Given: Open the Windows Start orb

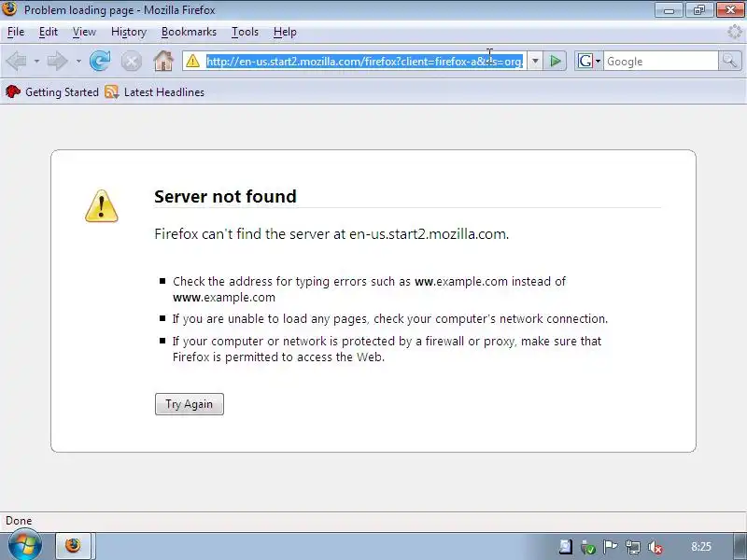Looking at the screenshot, I should point(24,545).
